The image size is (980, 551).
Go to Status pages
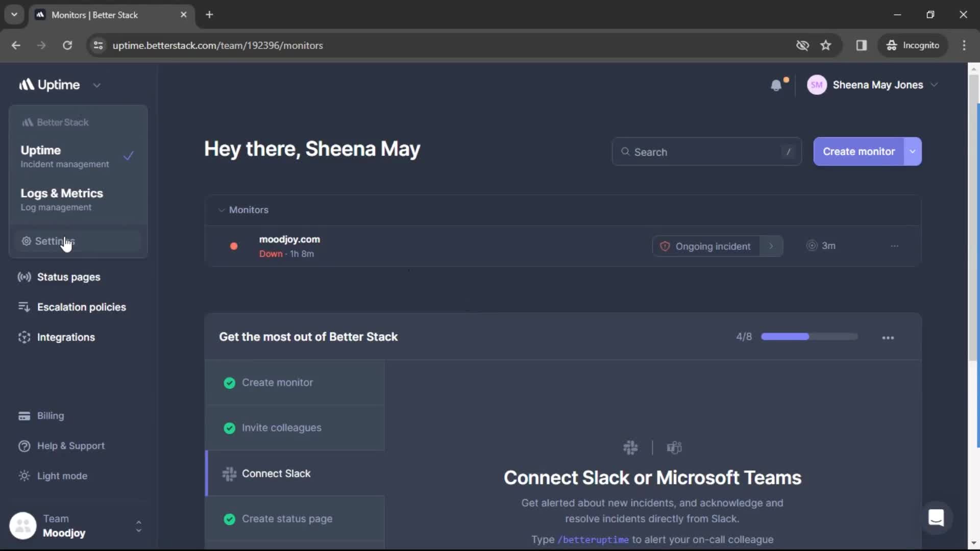(x=68, y=277)
